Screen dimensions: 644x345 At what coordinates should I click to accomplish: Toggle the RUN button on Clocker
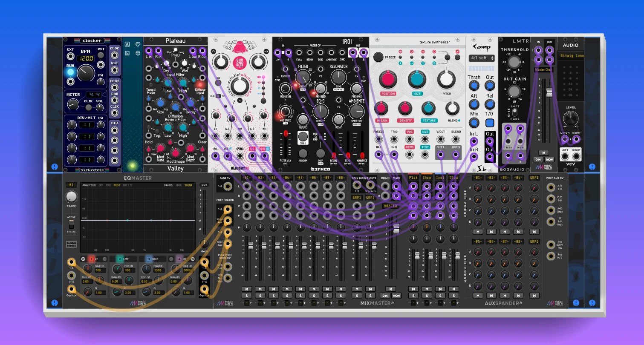coord(70,72)
